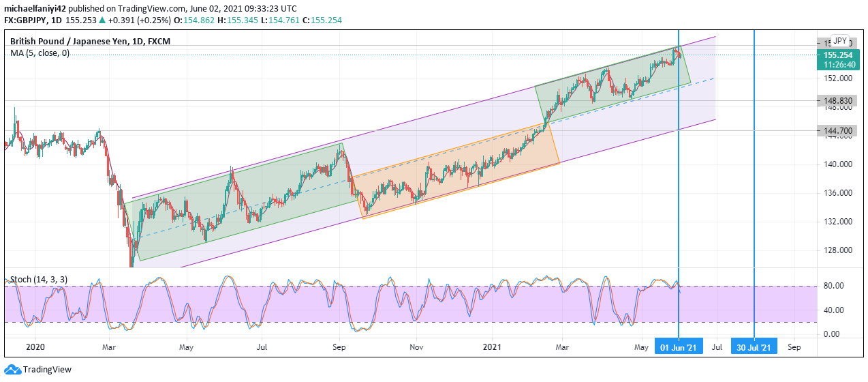Click the 136.000 price axis label
Image resolution: width=868 pixels, height=382 pixels.
838,193
